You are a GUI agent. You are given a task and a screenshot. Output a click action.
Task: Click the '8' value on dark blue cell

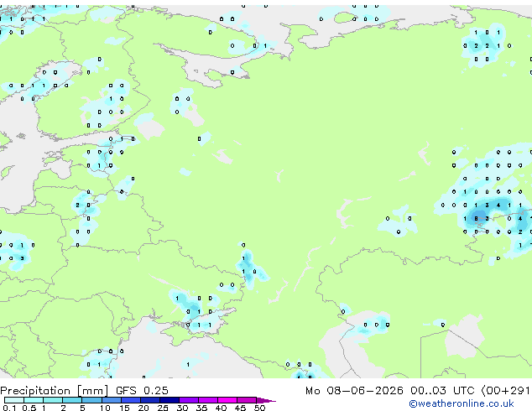[476, 219]
